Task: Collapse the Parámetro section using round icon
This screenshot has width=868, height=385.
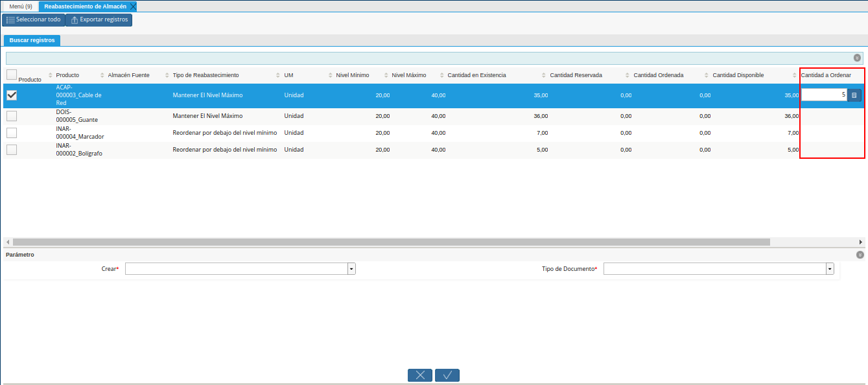Action: click(x=860, y=255)
